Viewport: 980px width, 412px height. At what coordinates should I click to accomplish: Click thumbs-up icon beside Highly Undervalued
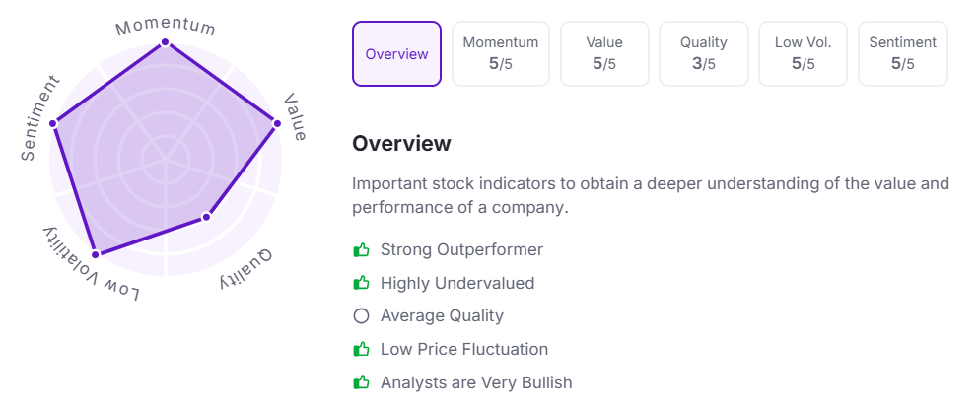pos(361,284)
